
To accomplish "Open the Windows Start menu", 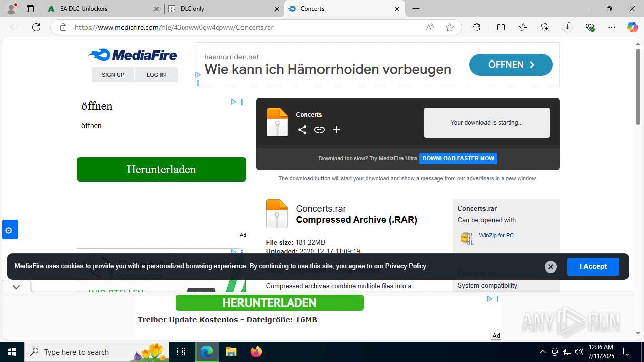I will 12,352.
